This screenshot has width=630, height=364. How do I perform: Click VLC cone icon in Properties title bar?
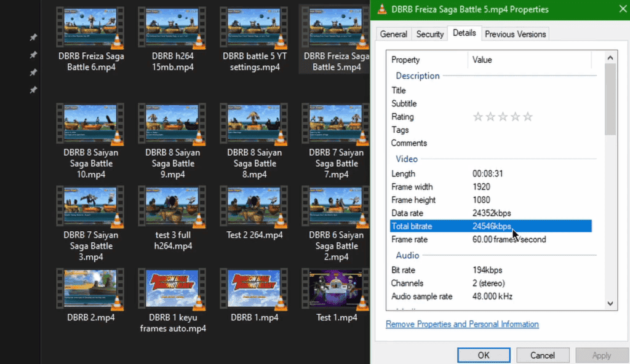[x=382, y=9]
